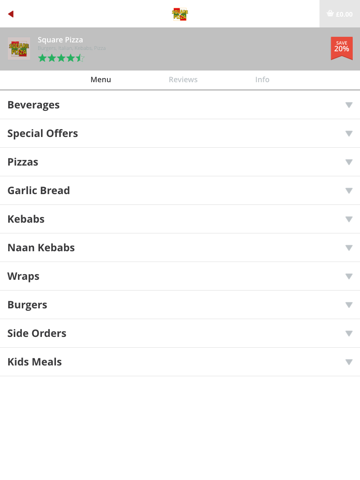Tap the red back arrow icon
The width and height of the screenshot is (360, 480).
pos(11,14)
